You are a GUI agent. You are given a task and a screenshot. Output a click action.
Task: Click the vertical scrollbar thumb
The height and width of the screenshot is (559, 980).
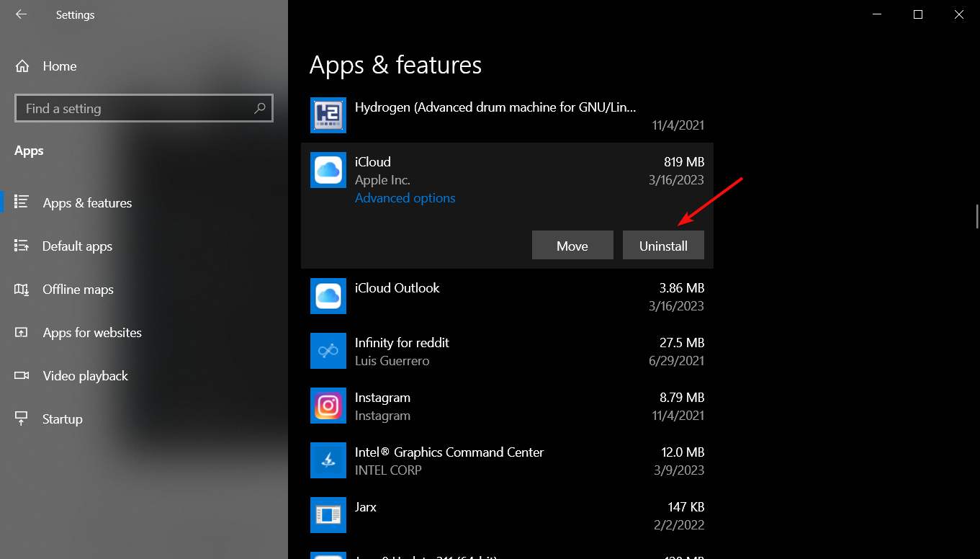(976, 216)
